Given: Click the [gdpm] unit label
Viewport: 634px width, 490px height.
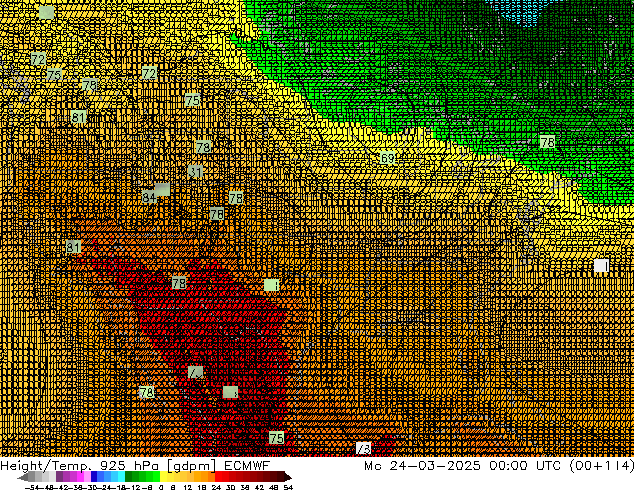Looking at the screenshot, I should [x=192, y=466].
